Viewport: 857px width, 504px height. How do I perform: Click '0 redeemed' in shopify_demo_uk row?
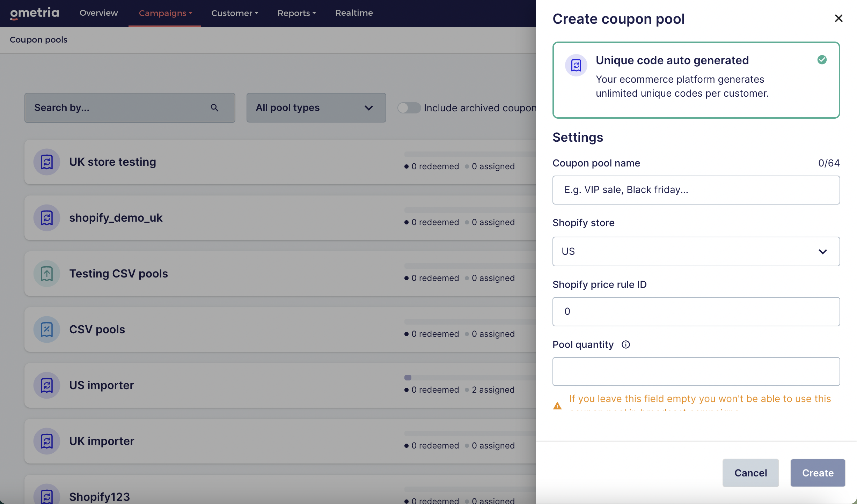tap(435, 222)
